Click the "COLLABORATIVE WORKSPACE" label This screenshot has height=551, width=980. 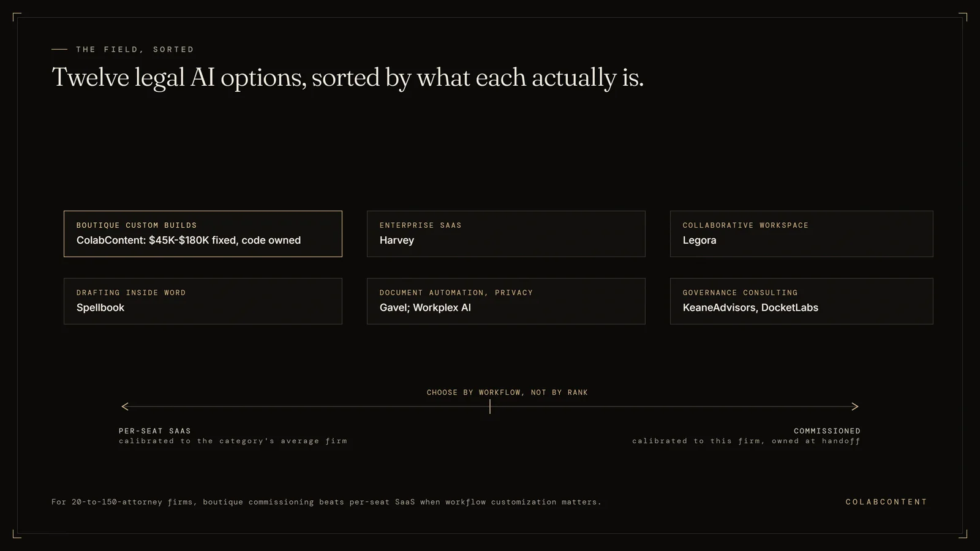(746, 225)
